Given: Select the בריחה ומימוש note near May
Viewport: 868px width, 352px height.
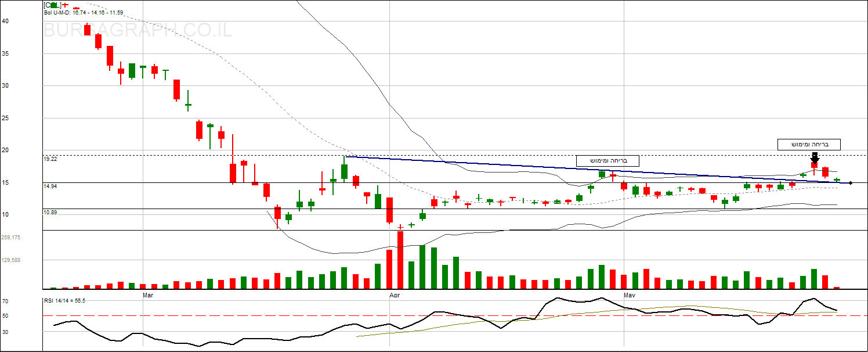Looking at the screenshot, I should coord(607,161).
